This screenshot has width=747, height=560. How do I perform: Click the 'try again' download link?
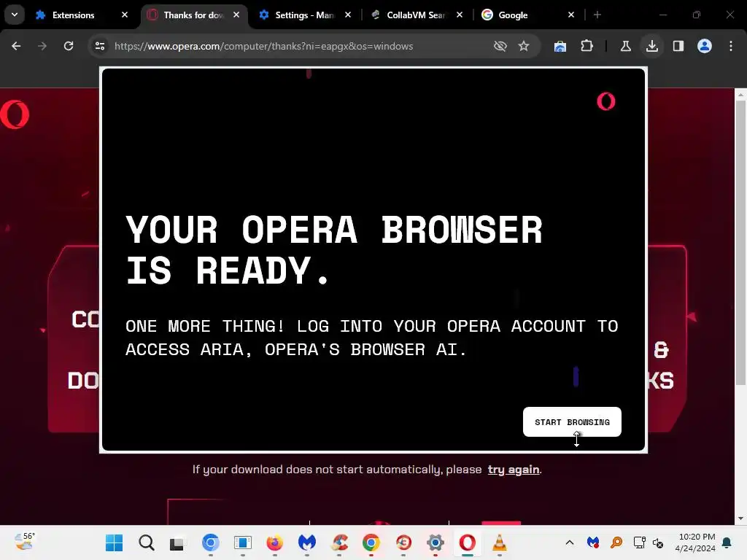click(513, 470)
